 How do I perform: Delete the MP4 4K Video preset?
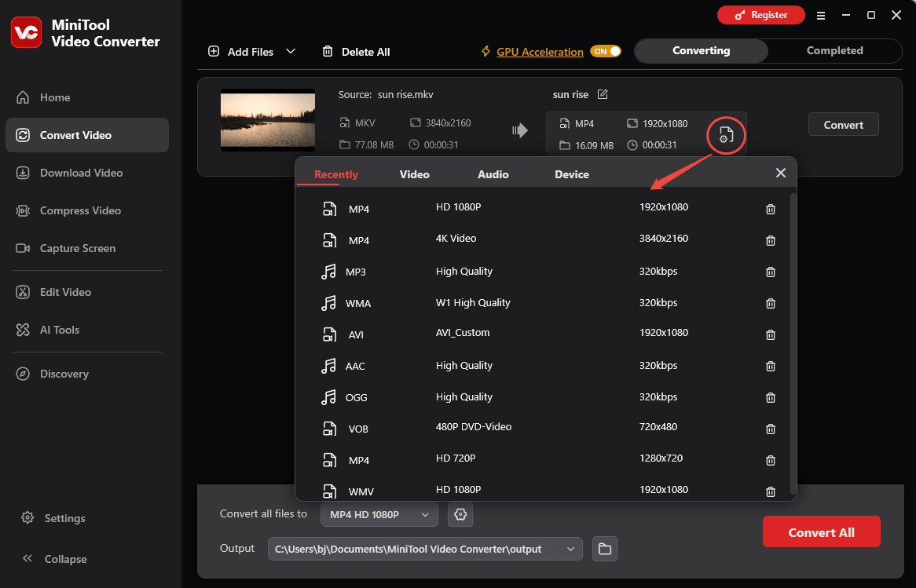pos(771,240)
